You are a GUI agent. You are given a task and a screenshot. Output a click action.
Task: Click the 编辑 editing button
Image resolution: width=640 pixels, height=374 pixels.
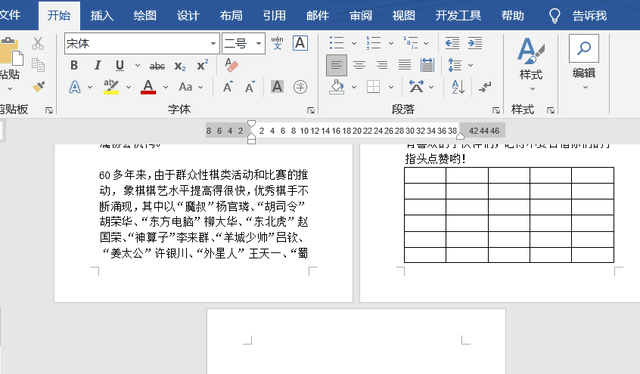(584, 62)
